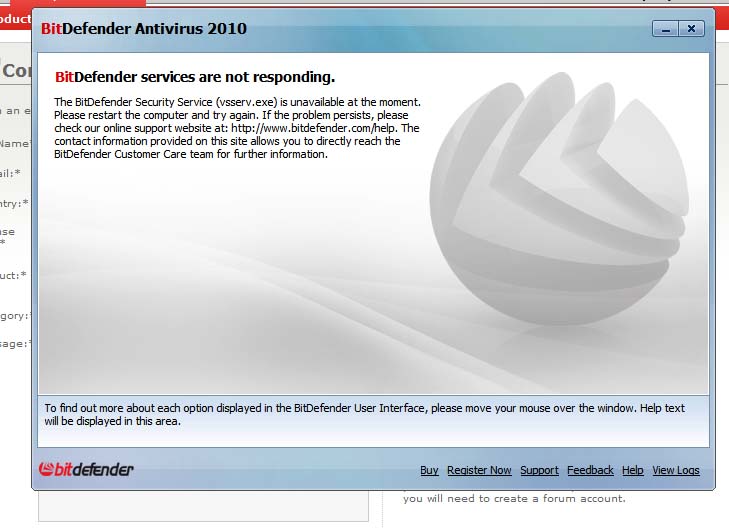Close the BitDefender Antivirus 2010 window
This screenshot has height=528, width=729.
click(x=691, y=29)
